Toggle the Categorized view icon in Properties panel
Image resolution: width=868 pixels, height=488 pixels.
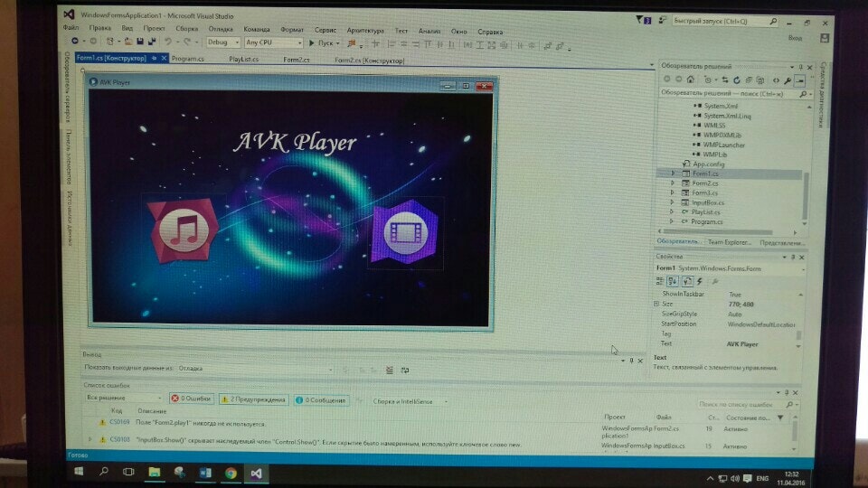click(660, 282)
